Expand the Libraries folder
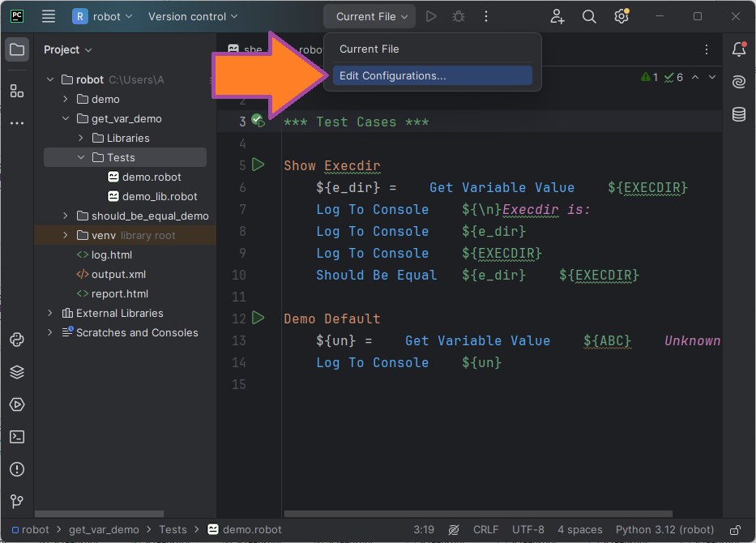756x543 pixels. tap(81, 138)
